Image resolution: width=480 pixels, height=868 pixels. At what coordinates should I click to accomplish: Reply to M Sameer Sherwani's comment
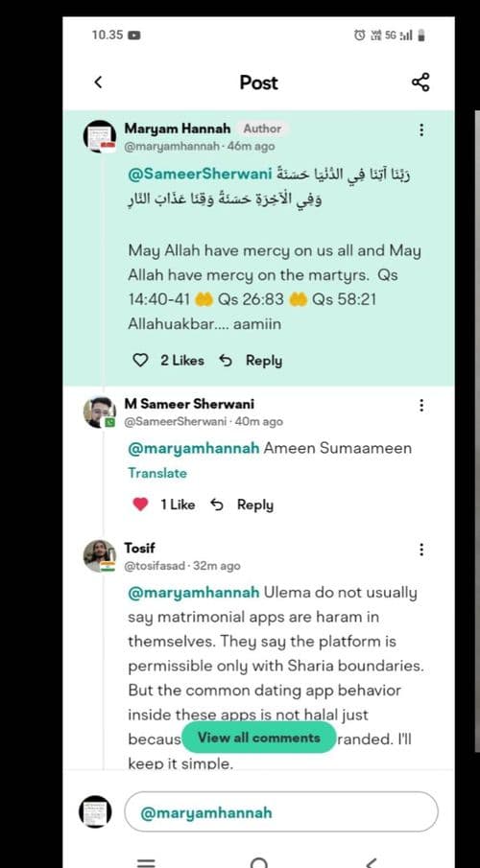pyautogui.click(x=242, y=504)
